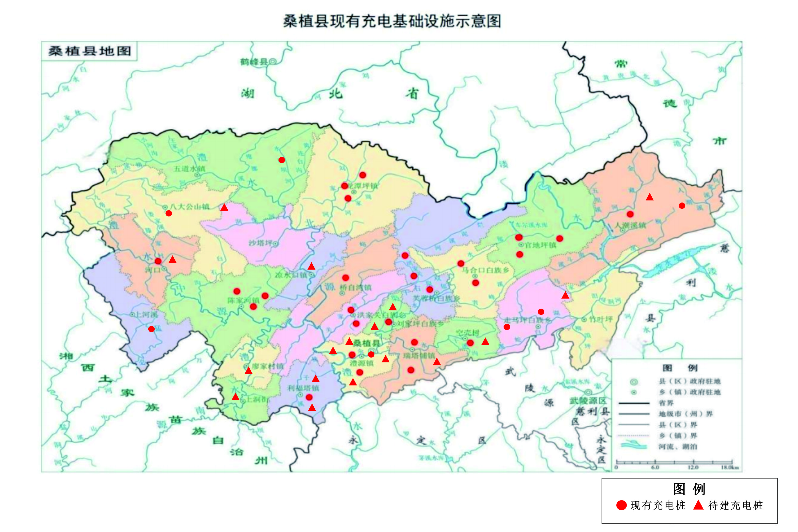Pick the red circle marker beside 河口

coord(158,261)
